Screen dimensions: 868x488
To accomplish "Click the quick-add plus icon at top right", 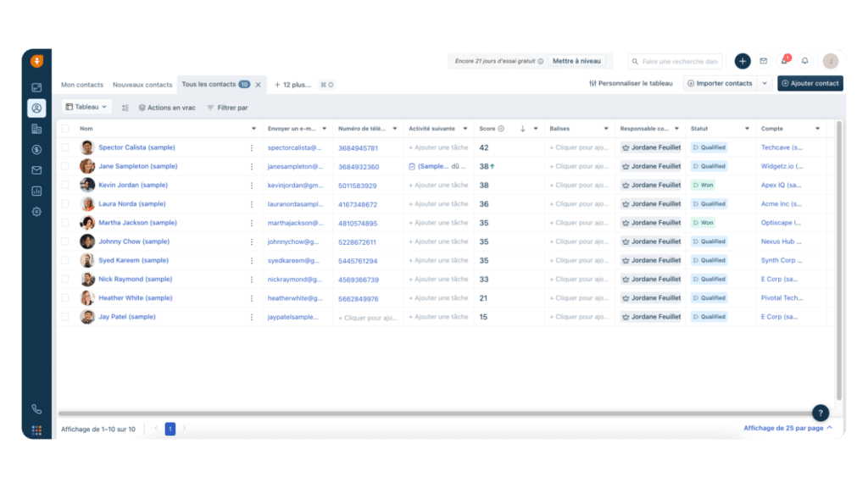I will (x=743, y=61).
